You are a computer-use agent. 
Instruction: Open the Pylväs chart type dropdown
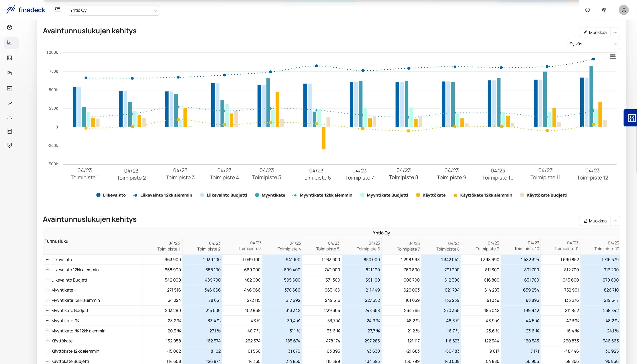(x=593, y=44)
